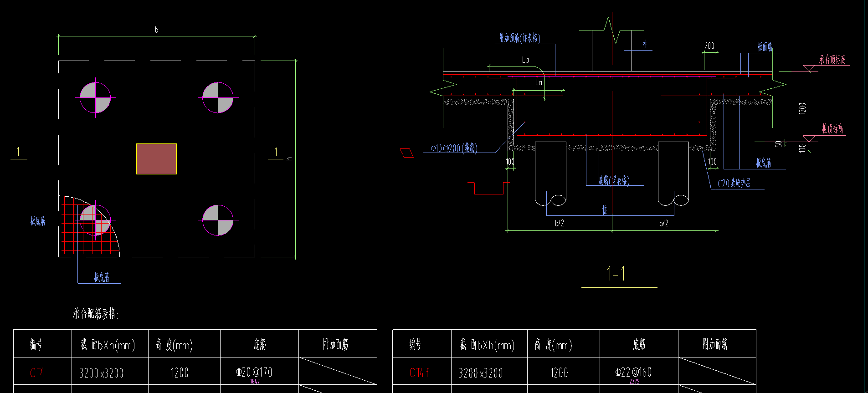Click the 承台顶标高 elevation label
The image size is (868, 393).
[832, 60]
